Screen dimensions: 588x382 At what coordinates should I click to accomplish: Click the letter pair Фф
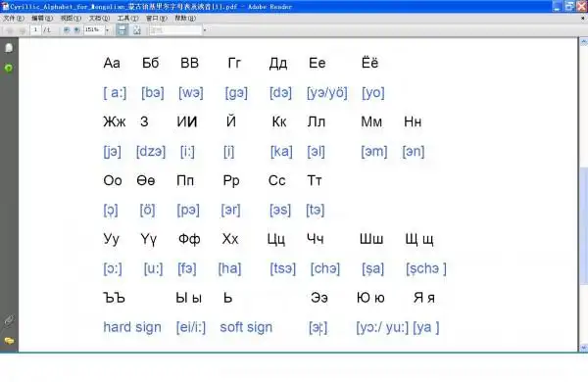189,239
